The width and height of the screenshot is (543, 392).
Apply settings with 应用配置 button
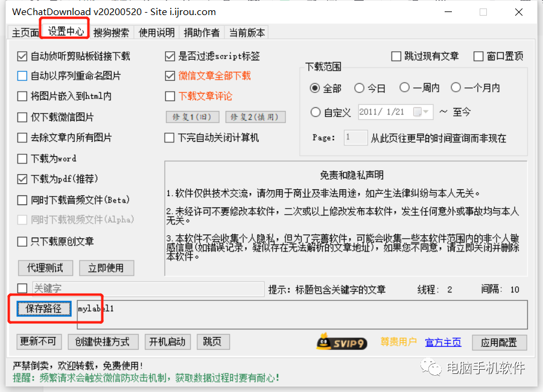500,343
